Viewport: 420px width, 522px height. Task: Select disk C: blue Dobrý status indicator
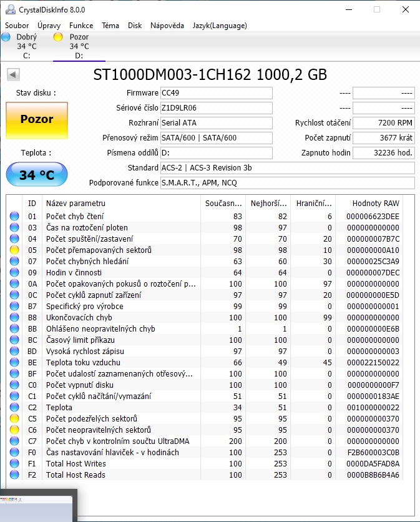pyautogui.click(x=6, y=37)
